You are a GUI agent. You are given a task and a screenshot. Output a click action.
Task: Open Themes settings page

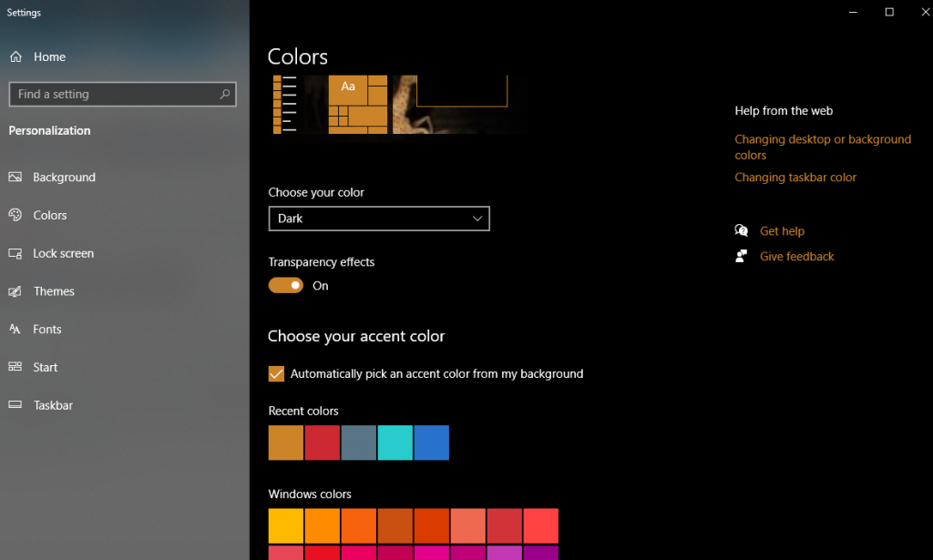click(54, 291)
